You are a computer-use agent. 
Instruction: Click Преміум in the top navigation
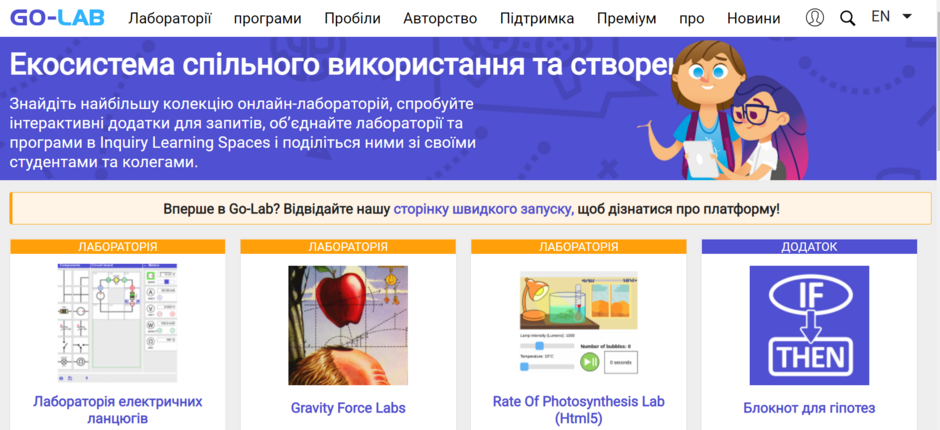(626, 19)
